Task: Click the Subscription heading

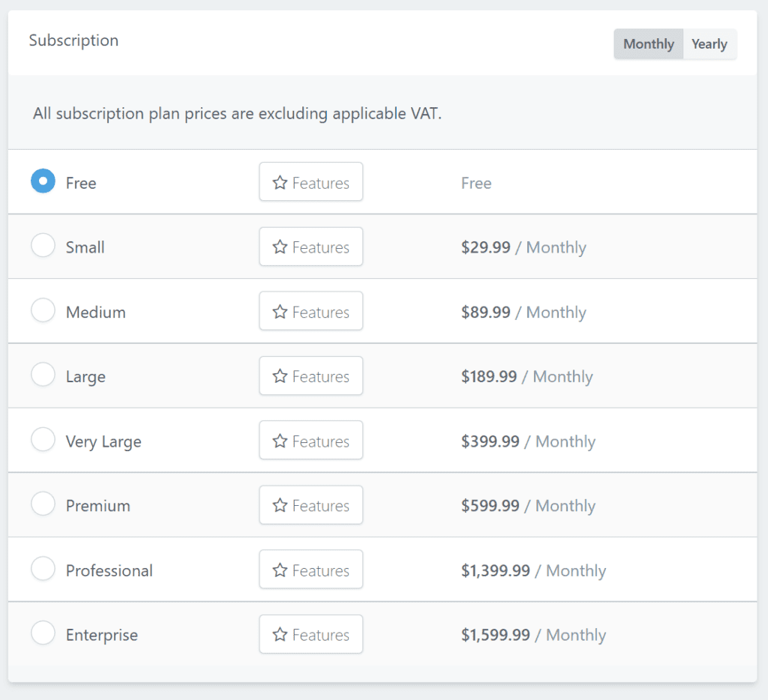Action: click(73, 40)
